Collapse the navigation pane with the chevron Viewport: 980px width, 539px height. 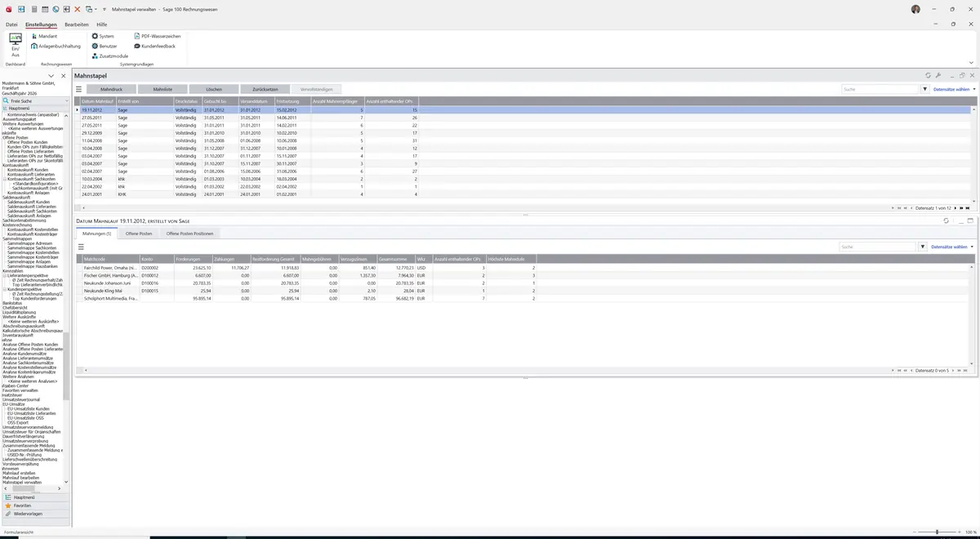(x=52, y=76)
